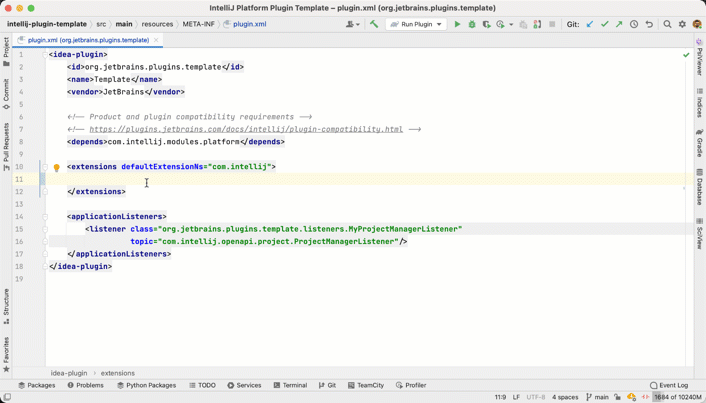Push commits with Git push arrow
The height and width of the screenshot is (403, 706).
coord(619,24)
